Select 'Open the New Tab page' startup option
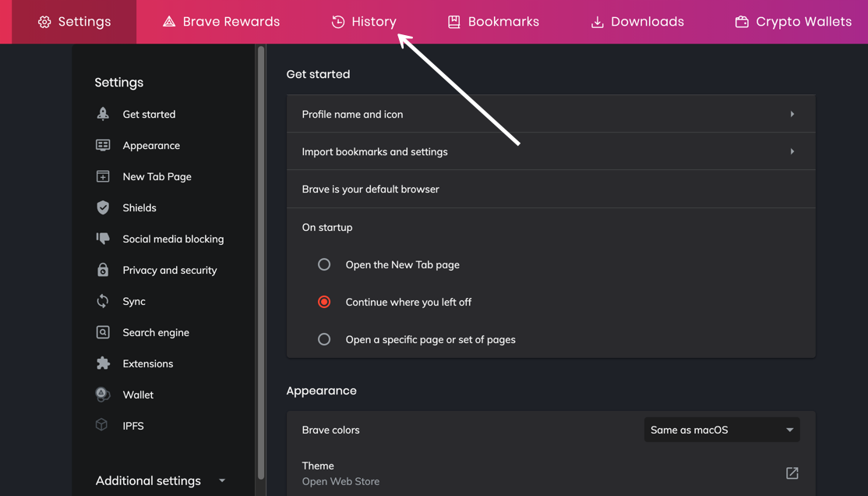The height and width of the screenshot is (496, 868). pos(323,264)
